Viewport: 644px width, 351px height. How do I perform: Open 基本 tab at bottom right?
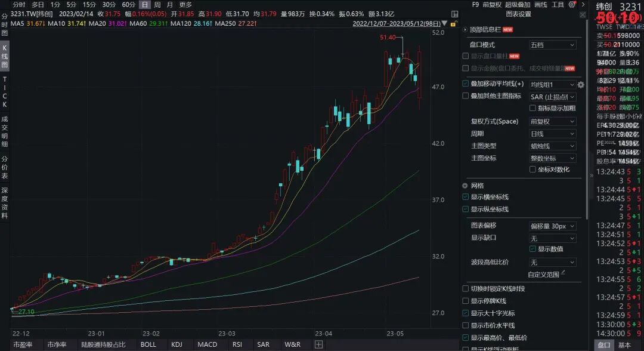pyautogui.click(x=625, y=345)
